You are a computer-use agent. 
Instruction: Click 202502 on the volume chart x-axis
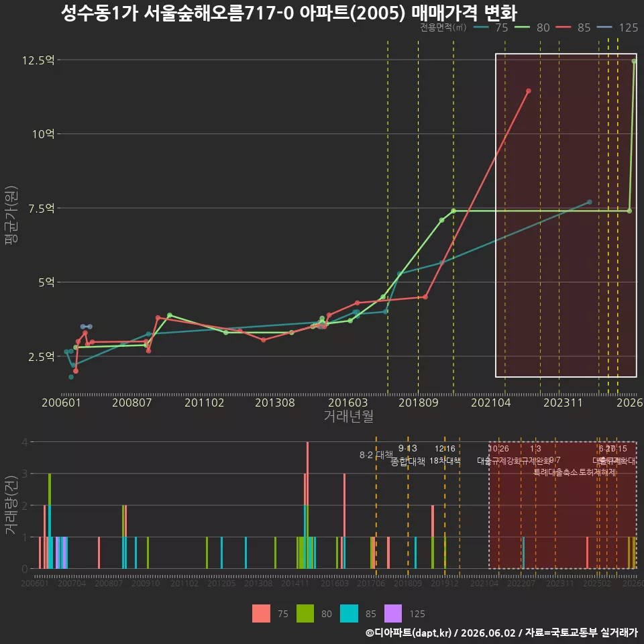tap(597, 583)
